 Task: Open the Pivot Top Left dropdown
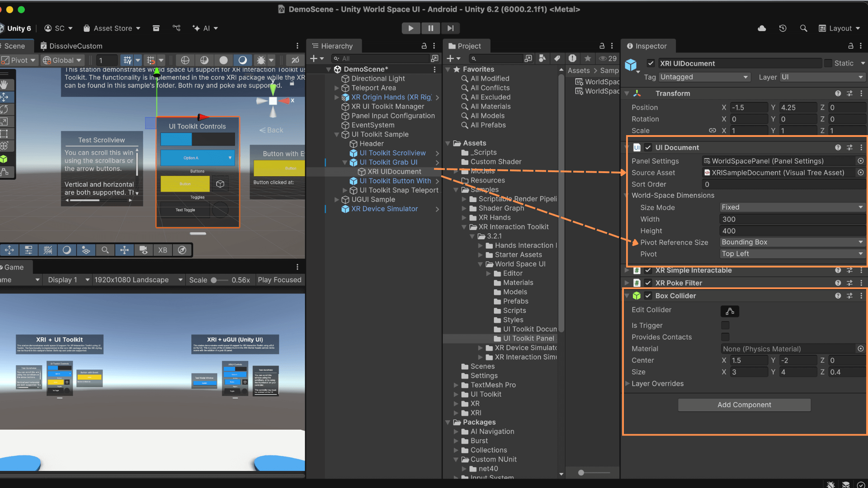pos(792,254)
